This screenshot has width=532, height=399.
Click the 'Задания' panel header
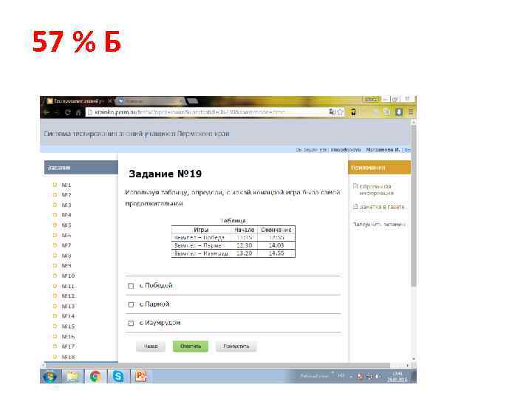81,168
